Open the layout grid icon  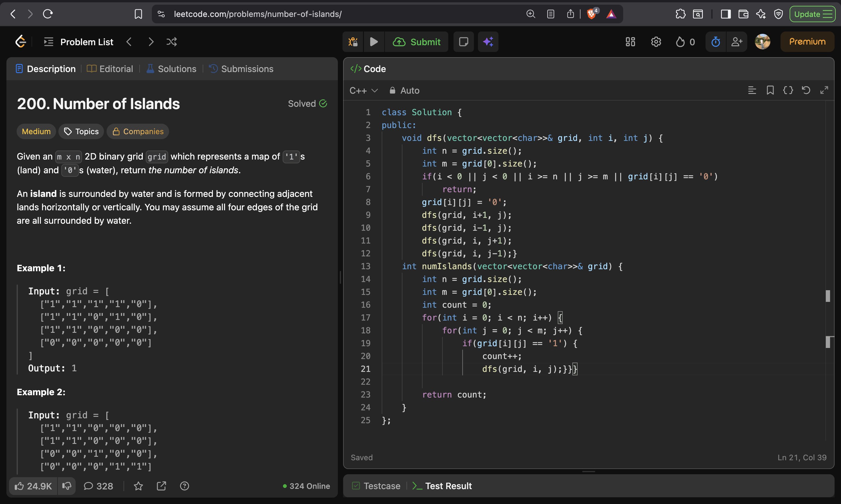[630, 42]
